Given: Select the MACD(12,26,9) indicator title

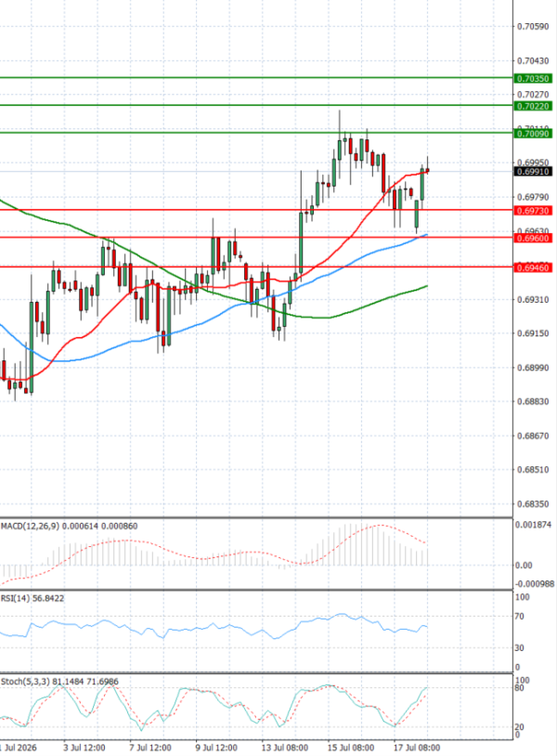Looking at the screenshot, I should click(31, 526).
